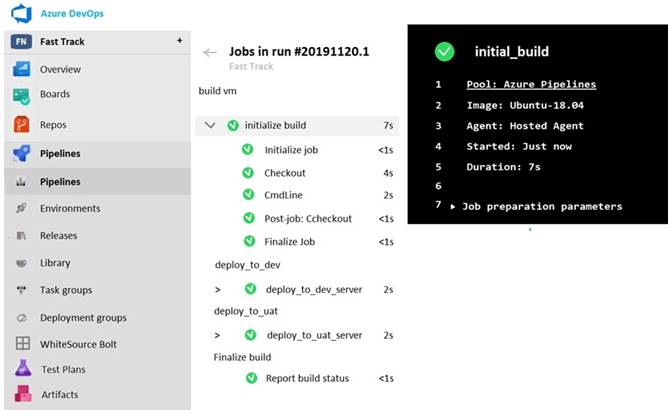Expand the deploy_to_dev_server job
Image resolution: width=668 pixels, height=410 pixels.
(x=218, y=289)
